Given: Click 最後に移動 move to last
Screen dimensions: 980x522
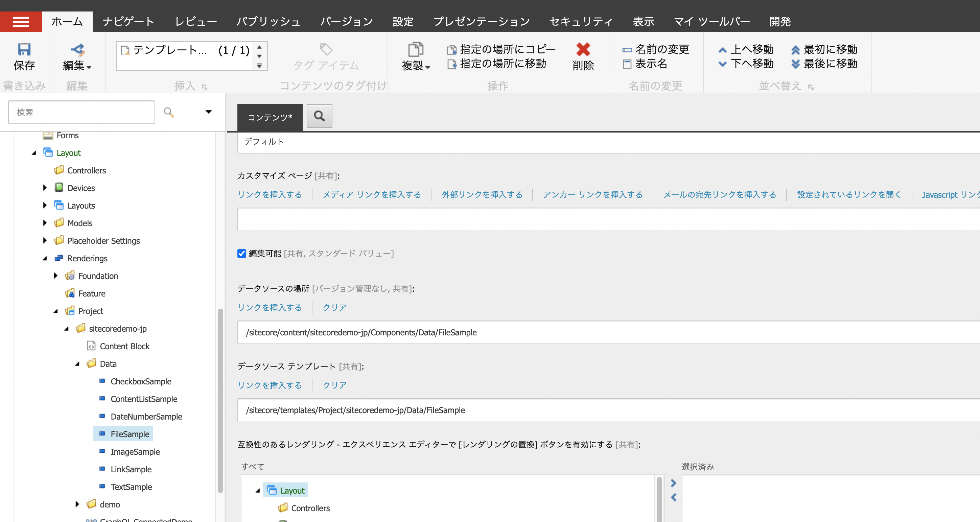Looking at the screenshot, I should (824, 64).
